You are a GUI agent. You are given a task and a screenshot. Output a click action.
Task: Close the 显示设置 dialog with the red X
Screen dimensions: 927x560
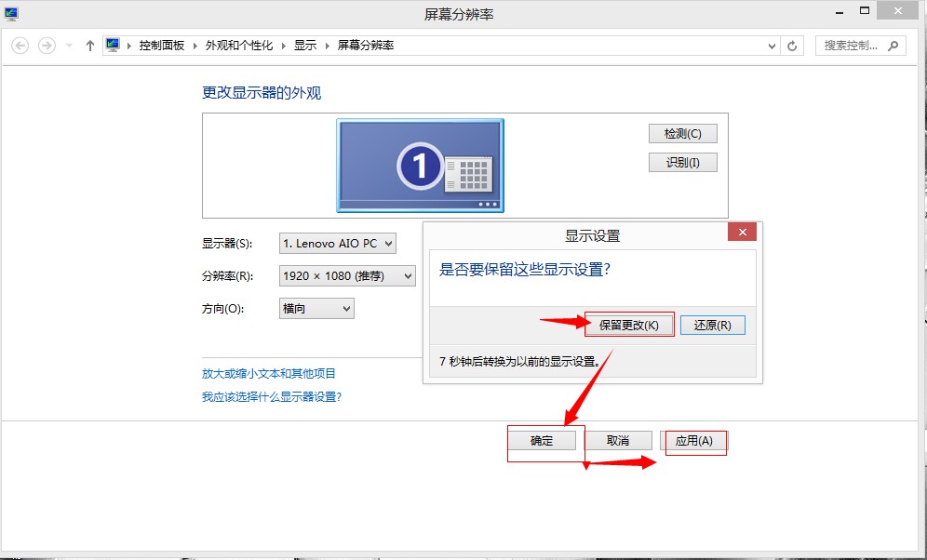coord(741,234)
